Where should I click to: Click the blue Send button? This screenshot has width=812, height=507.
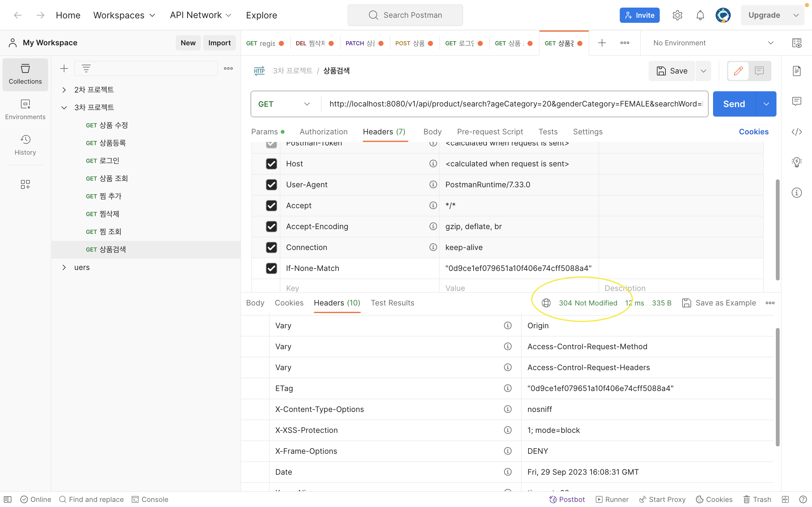(734, 104)
